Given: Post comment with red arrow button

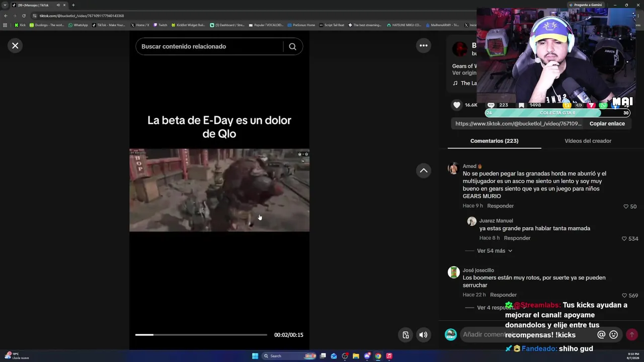Looking at the screenshot, I should coord(632,334).
